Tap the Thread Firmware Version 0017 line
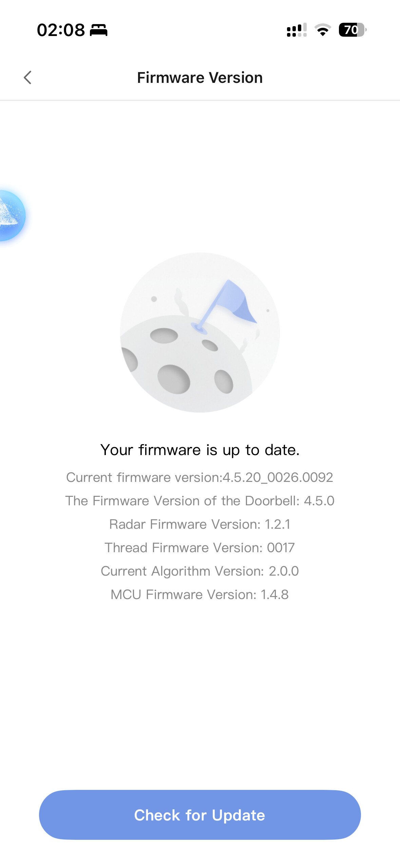The height and width of the screenshot is (868, 400). point(200,548)
